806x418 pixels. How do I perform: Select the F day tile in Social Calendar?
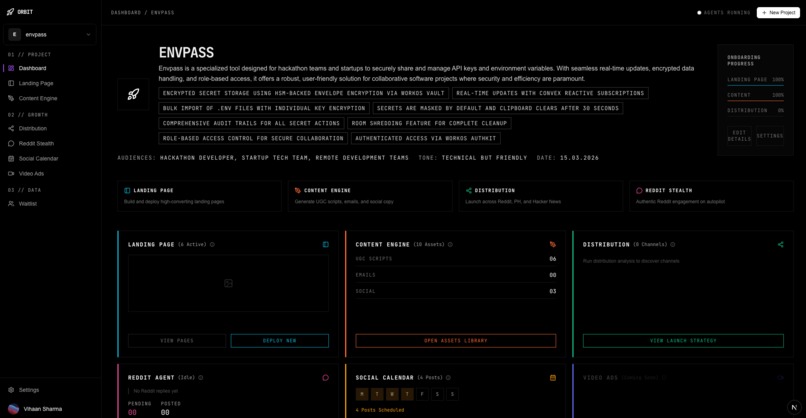pyautogui.click(x=422, y=394)
